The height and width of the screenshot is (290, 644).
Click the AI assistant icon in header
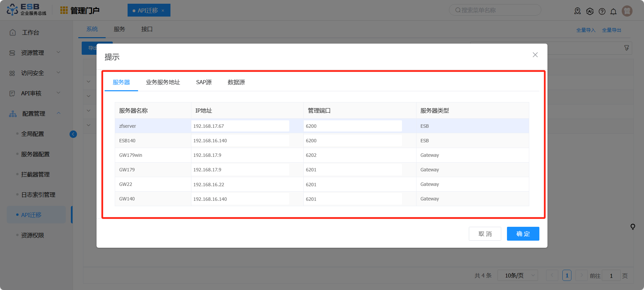click(x=590, y=11)
